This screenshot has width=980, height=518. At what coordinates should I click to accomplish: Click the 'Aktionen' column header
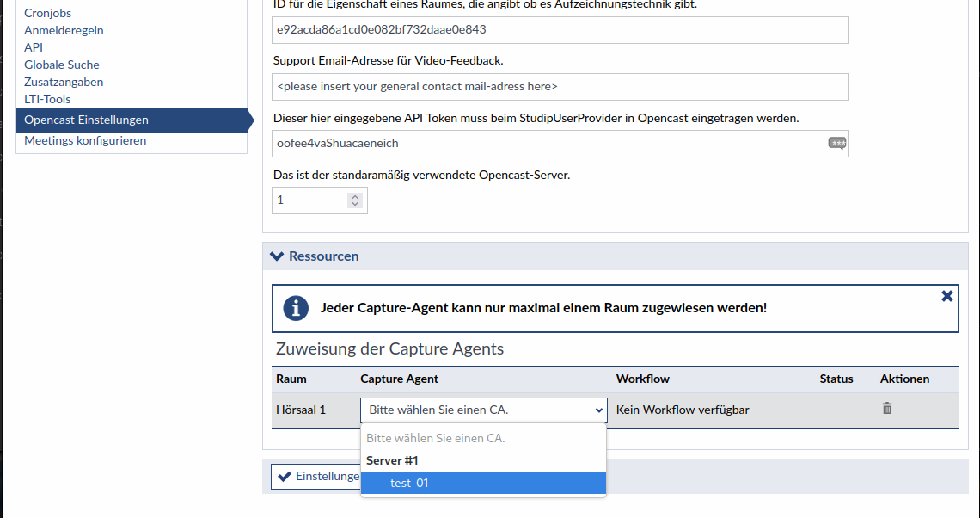point(904,379)
